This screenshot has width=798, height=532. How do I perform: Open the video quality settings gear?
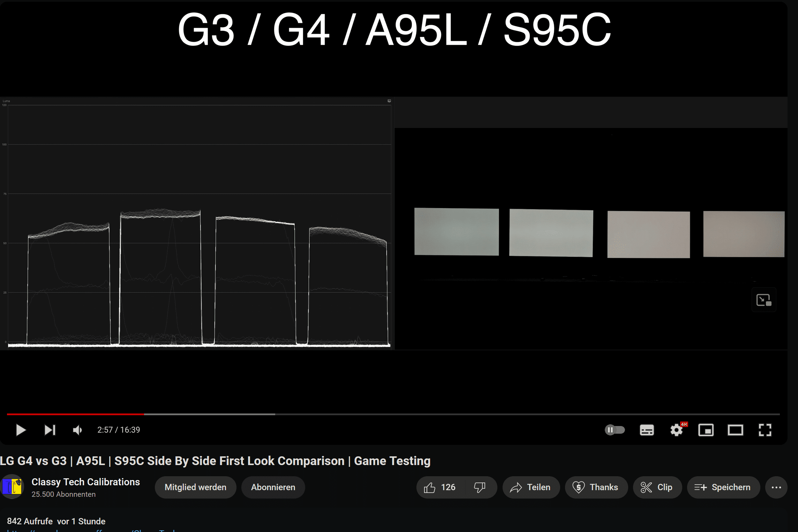tap(677, 430)
